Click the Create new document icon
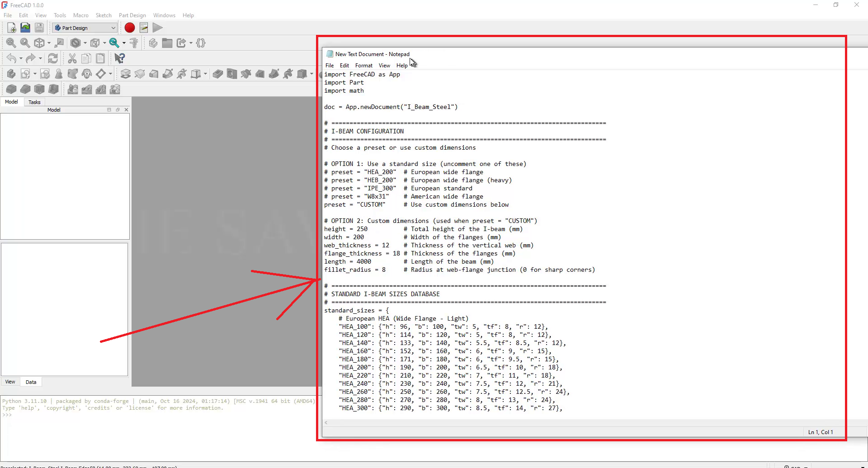 12,28
